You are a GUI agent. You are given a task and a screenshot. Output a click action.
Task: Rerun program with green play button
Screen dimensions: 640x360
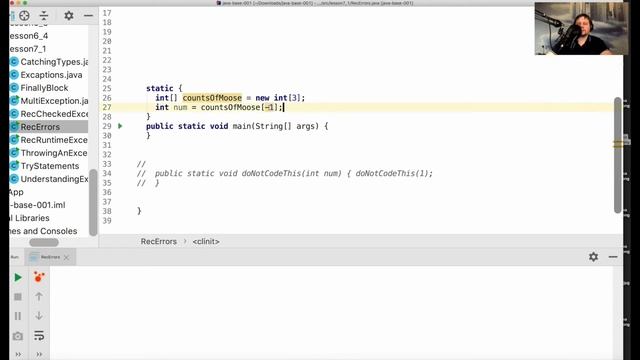18,278
